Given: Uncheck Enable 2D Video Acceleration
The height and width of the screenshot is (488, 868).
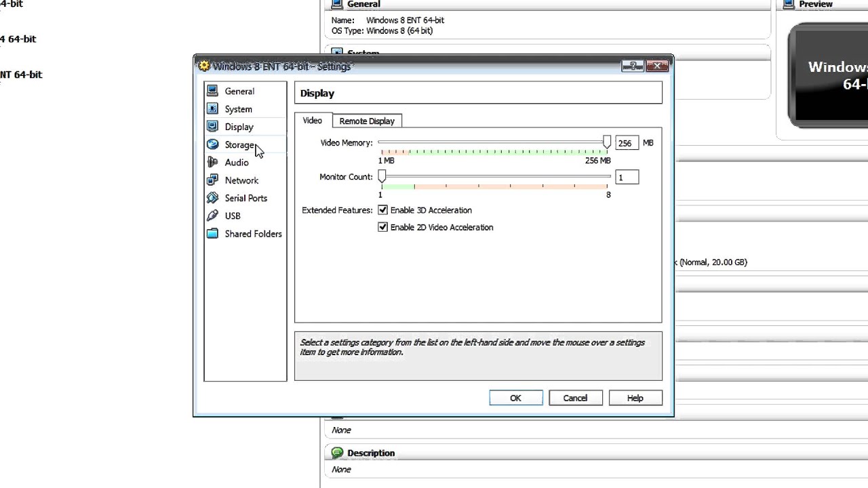Looking at the screenshot, I should click(x=382, y=227).
